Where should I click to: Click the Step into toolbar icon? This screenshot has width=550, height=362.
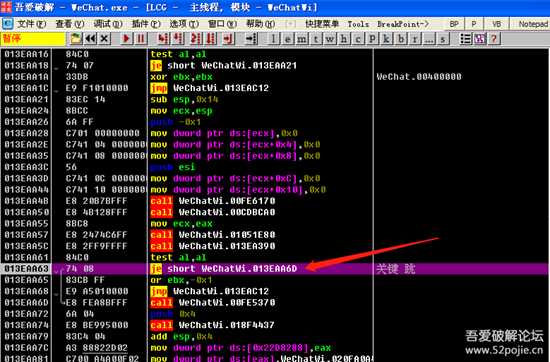(x=162, y=39)
